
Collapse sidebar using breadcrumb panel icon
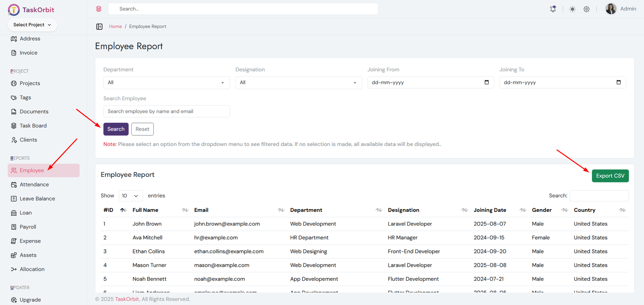point(99,27)
